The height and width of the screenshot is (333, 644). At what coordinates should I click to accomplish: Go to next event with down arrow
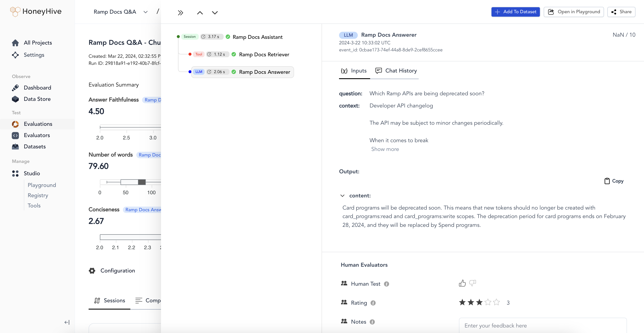pos(215,13)
